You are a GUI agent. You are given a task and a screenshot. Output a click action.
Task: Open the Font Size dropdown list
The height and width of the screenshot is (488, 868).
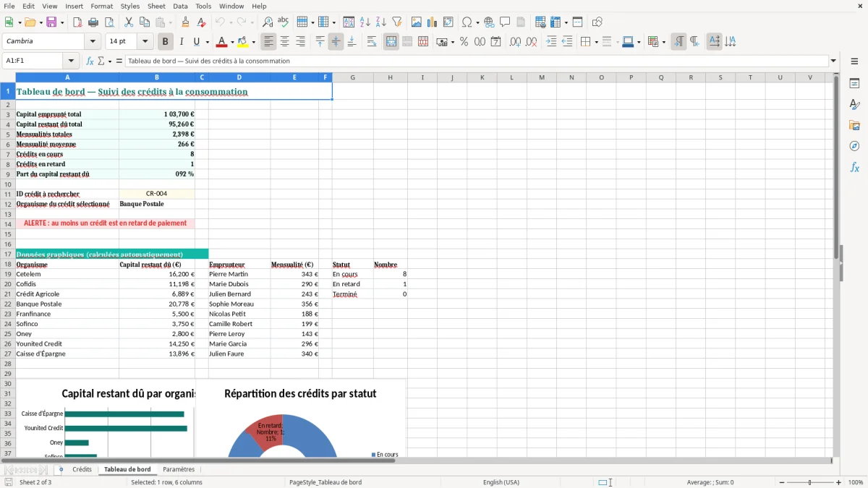tap(145, 42)
